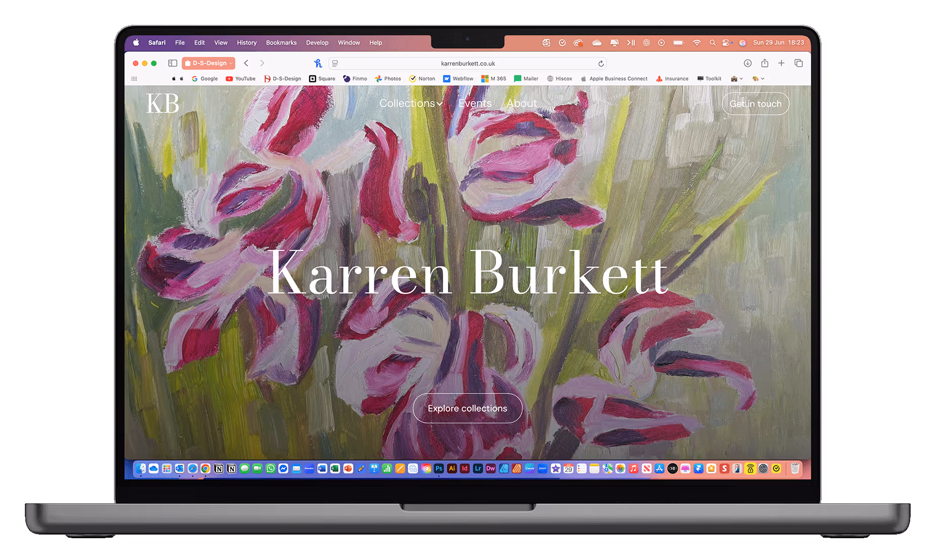
Task: Open date and time Sun 29 Jun 18:23
Action: pos(779,43)
